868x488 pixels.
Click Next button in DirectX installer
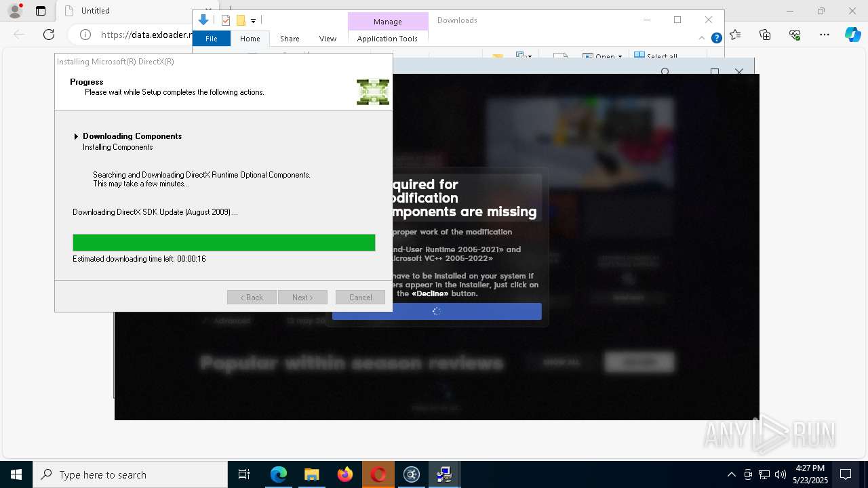[302, 298]
